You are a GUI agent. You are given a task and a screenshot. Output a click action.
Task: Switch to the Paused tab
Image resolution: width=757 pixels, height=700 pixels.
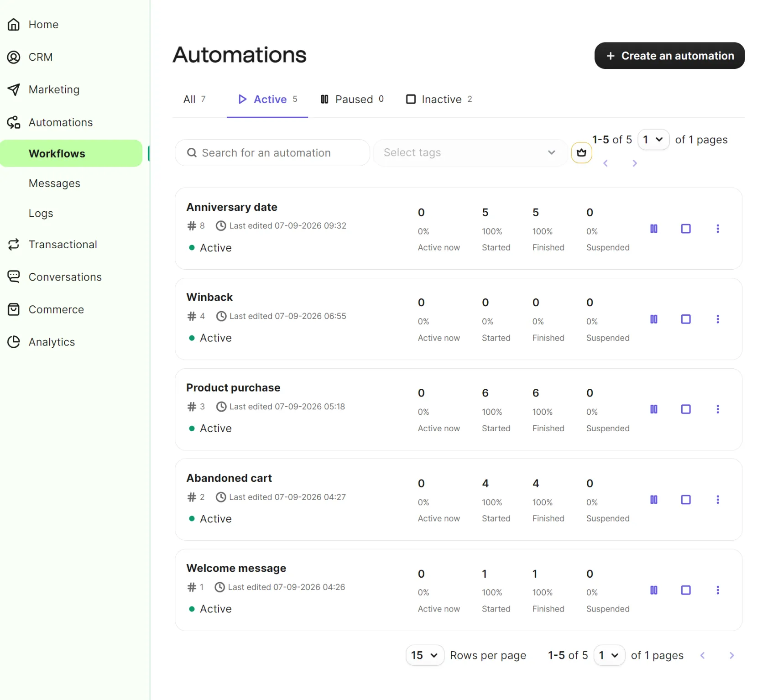click(352, 99)
